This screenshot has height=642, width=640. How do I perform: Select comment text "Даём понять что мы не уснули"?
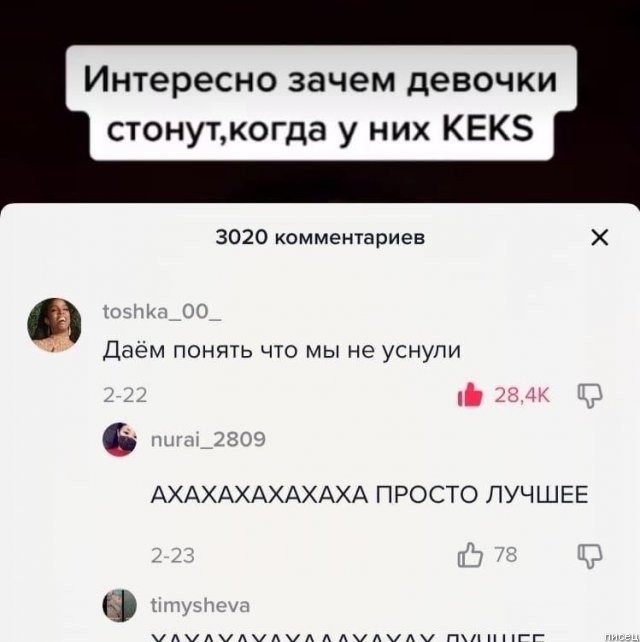[282, 350]
